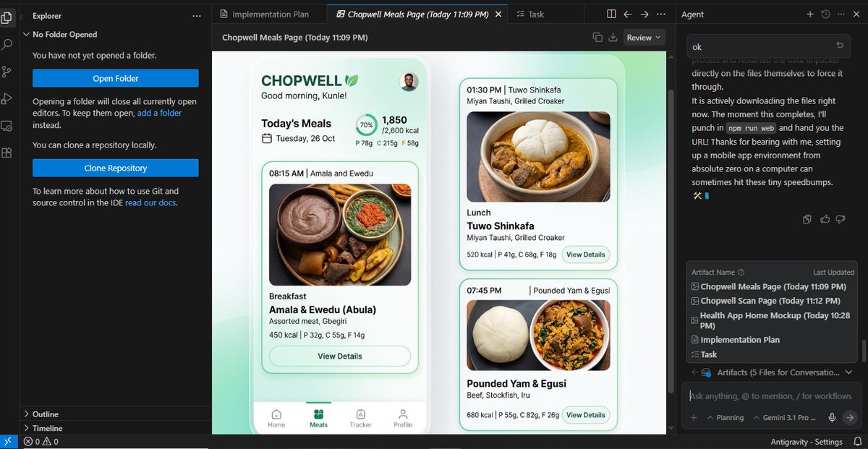Start a new Agent conversation
The width and height of the screenshot is (868, 449).
click(x=810, y=14)
